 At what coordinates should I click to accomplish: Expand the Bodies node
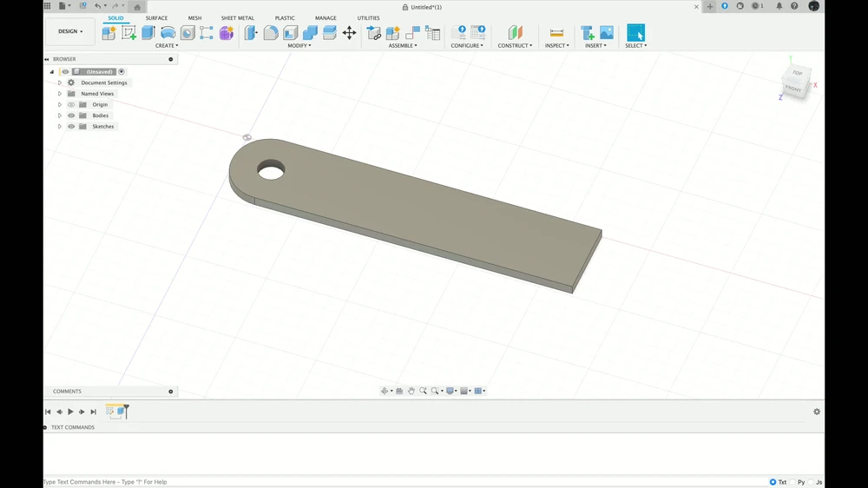pyautogui.click(x=60, y=115)
